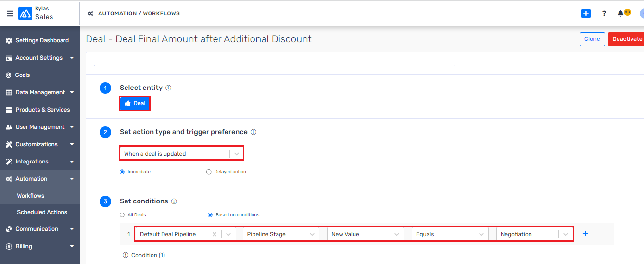
Task: Click the Clone button
Action: coord(592,39)
